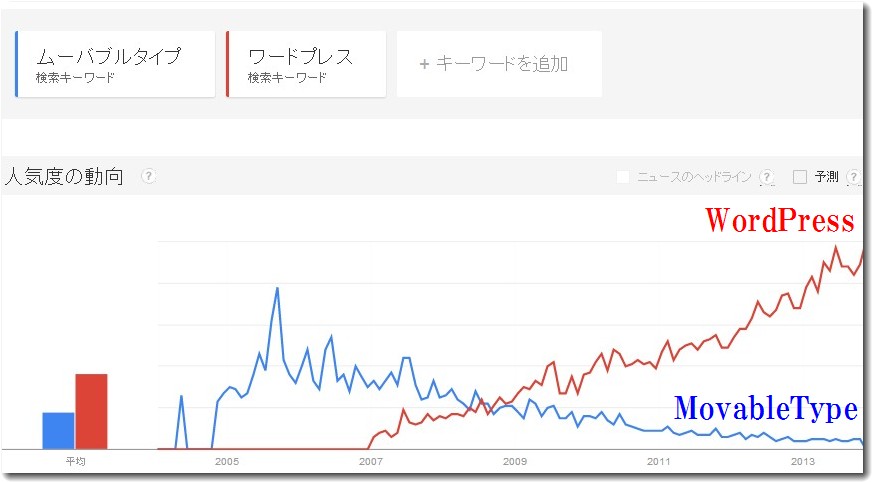Enable the 予測 forecast checkbox
This screenshot has height=482, width=872.
(800, 177)
